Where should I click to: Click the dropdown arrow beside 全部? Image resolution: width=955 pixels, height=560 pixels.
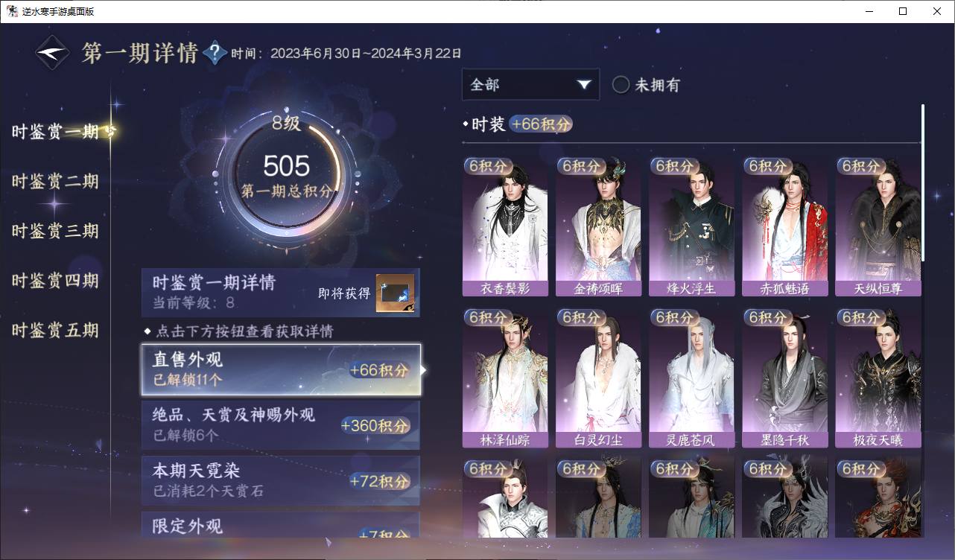(x=583, y=84)
